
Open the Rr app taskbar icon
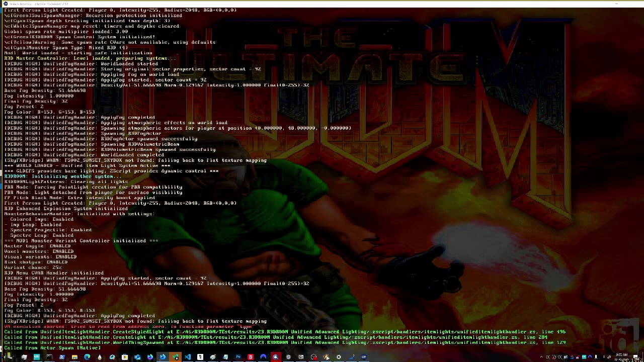[x=301, y=357]
